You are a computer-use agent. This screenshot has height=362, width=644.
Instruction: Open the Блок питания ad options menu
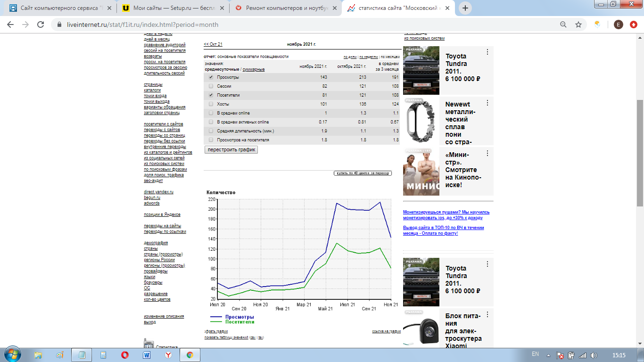(487, 314)
